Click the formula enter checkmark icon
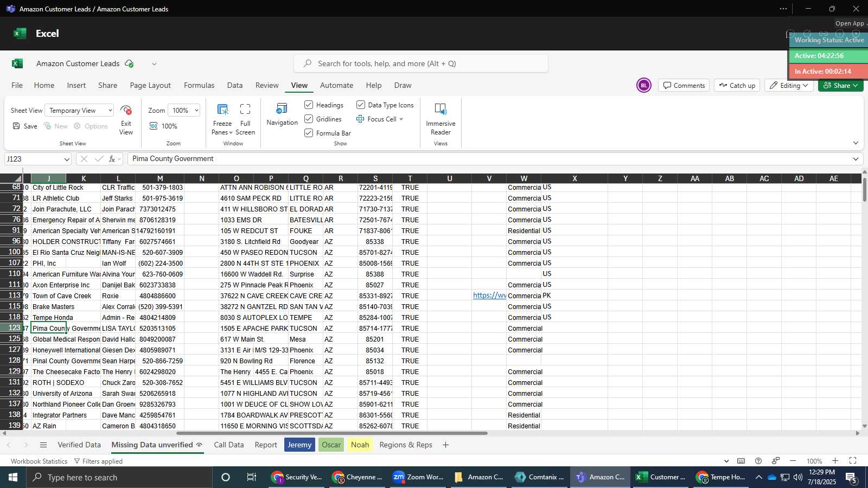The image size is (868, 488). 99,159
